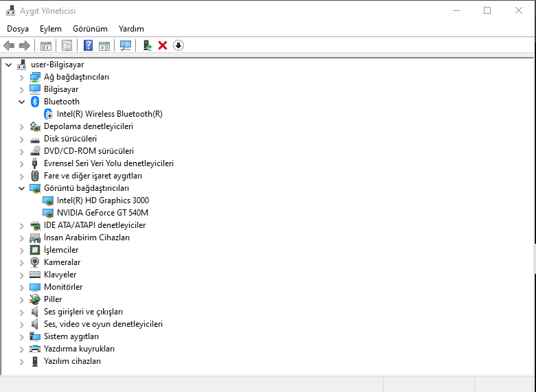
Task: Collapse the Görüntü bağdaştırıcıları node
Action: pyautogui.click(x=21, y=189)
